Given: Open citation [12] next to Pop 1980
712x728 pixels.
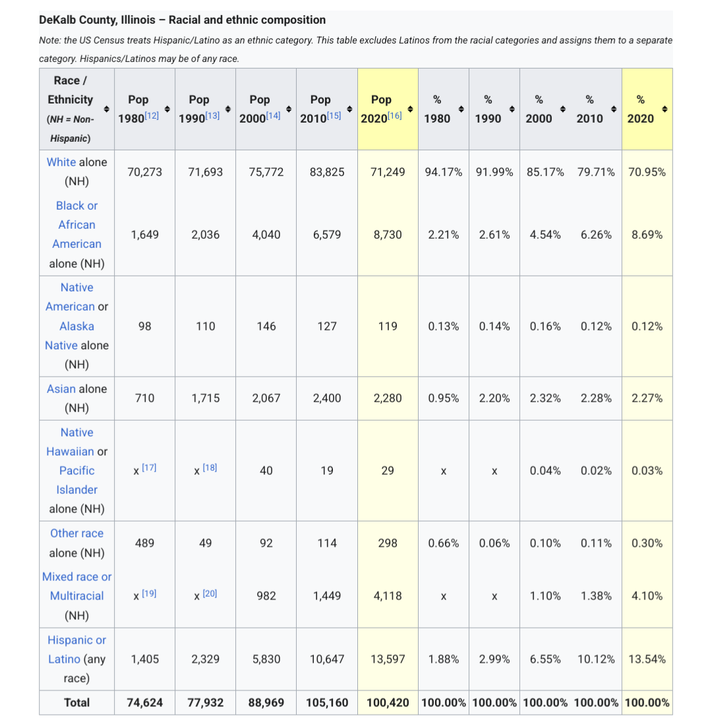Looking at the screenshot, I should (152, 115).
